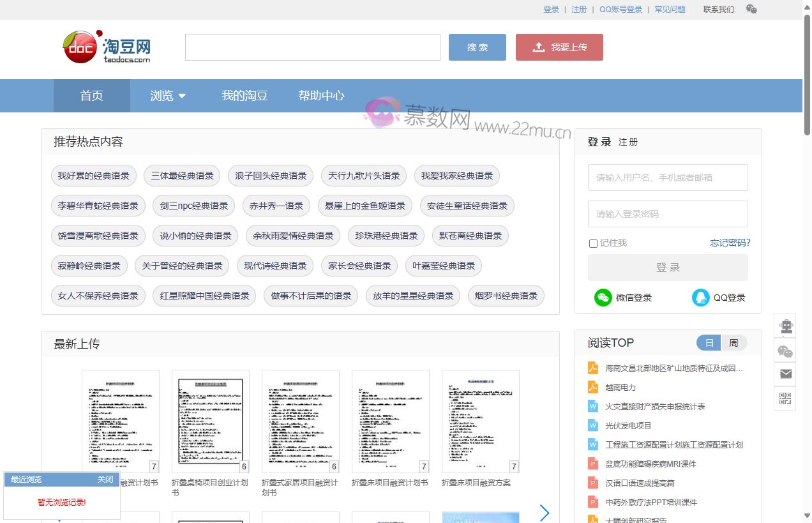Switch 阅读TOP ranking to 日
The height and width of the screenshot is (523, 812).
coord(709,343)
